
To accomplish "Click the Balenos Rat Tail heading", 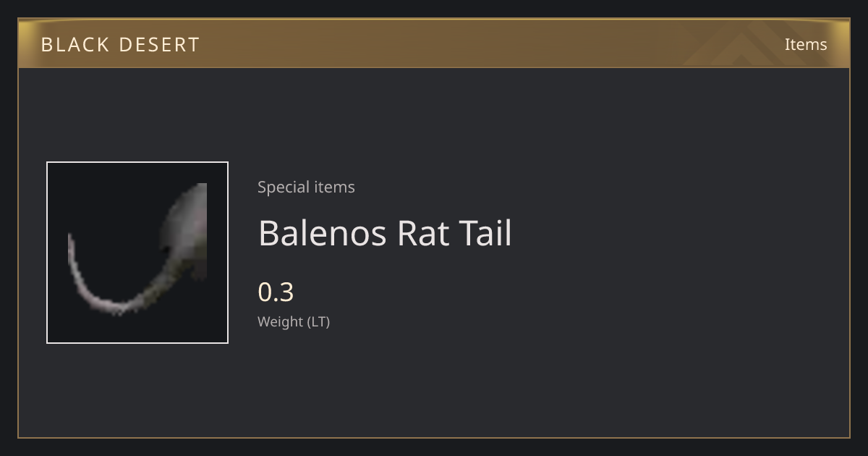I will tap(385, 233).
